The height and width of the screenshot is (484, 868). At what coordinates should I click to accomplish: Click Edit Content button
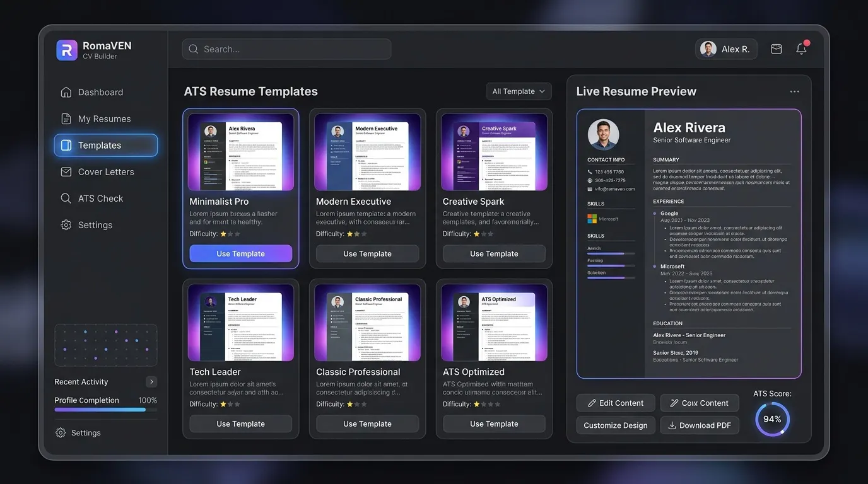tap(616, 403)
